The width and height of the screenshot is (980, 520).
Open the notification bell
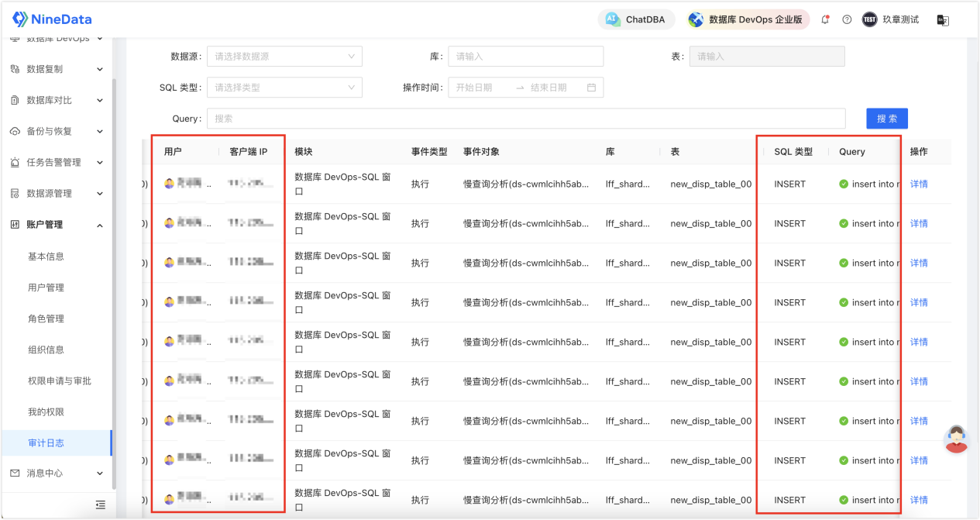[825, 19]
